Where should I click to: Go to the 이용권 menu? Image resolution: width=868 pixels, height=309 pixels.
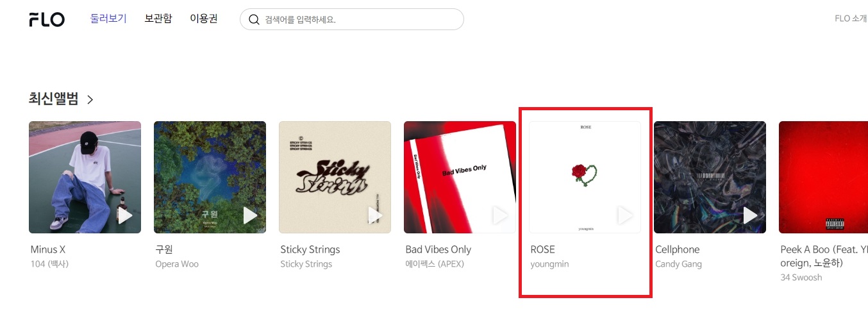204,19
